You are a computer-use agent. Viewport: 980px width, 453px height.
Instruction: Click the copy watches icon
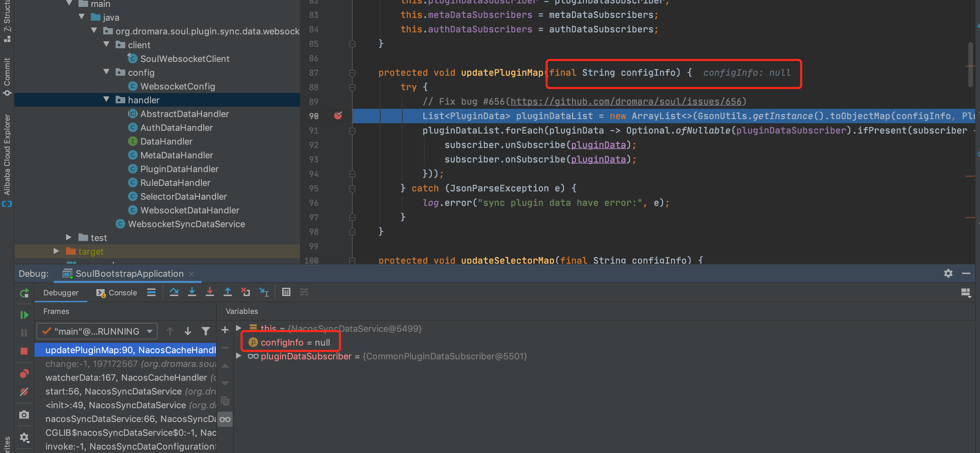(225, 401)
